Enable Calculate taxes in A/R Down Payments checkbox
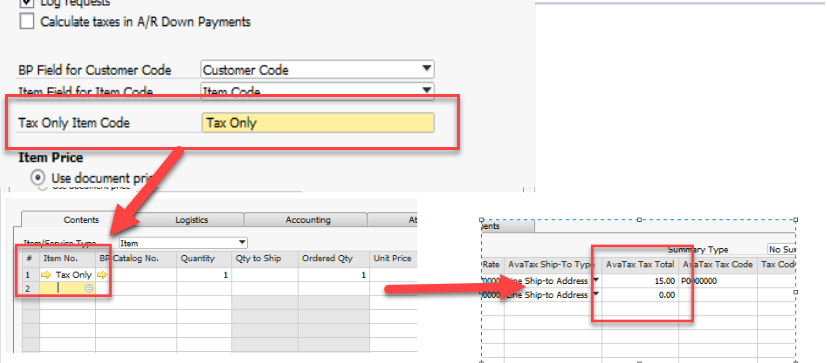This screenshot has height=363, width=827. pyautogui.click(x=26, y=22)
